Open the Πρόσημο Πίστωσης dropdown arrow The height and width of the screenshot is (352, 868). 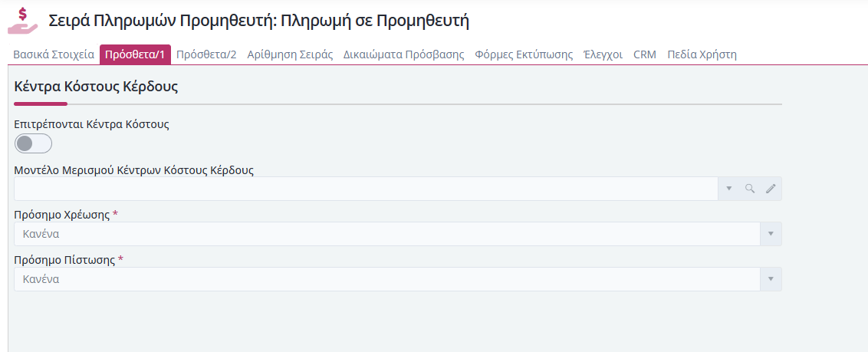(x=771, y=279)
